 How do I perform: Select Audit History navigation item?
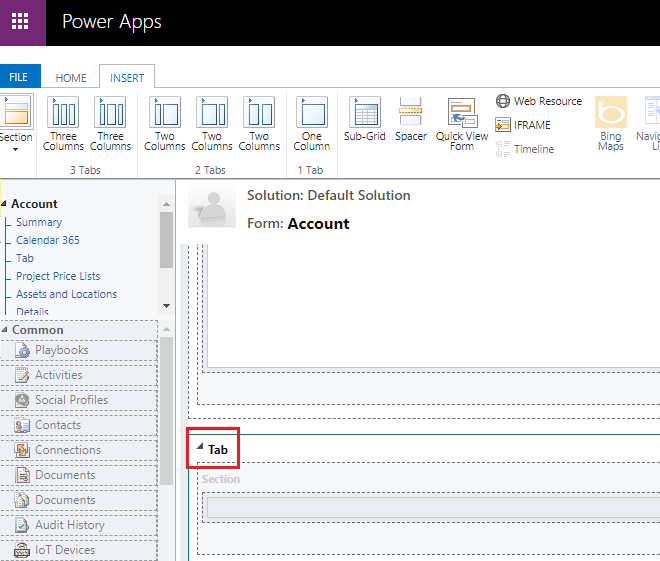point(79,525)
